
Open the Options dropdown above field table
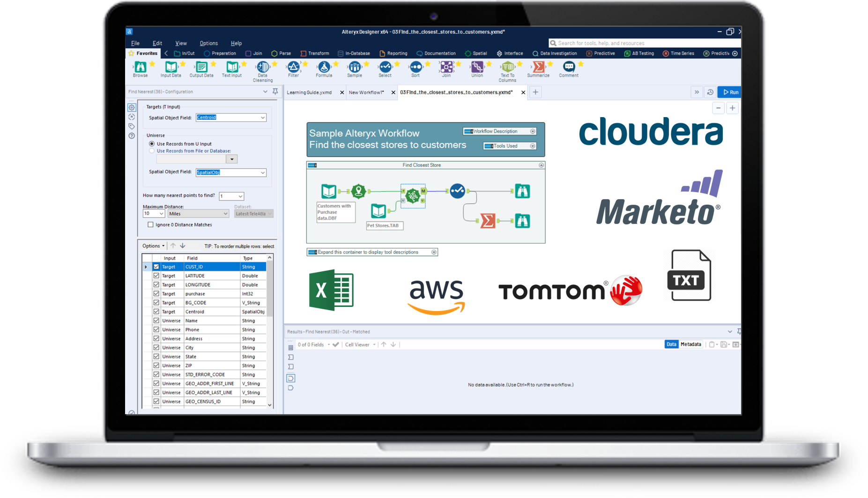pyautogui.click(x=153, y=246)
